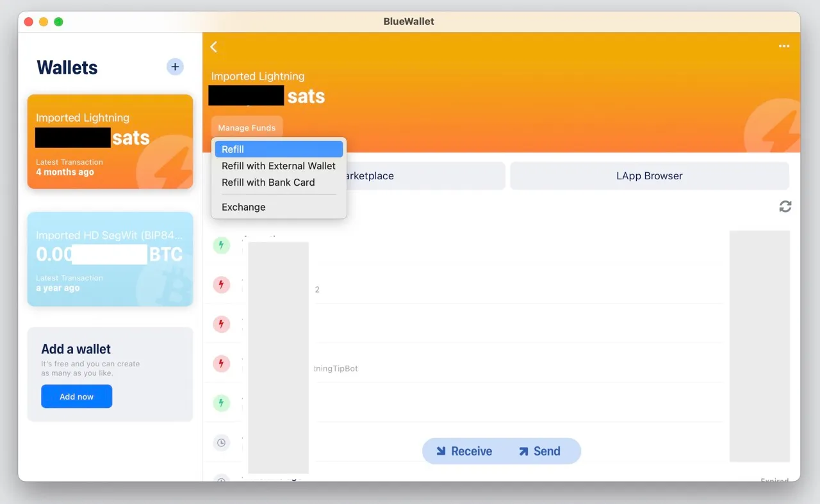
Task: Choose Refill with Bank Card
Action: point(279,183)
